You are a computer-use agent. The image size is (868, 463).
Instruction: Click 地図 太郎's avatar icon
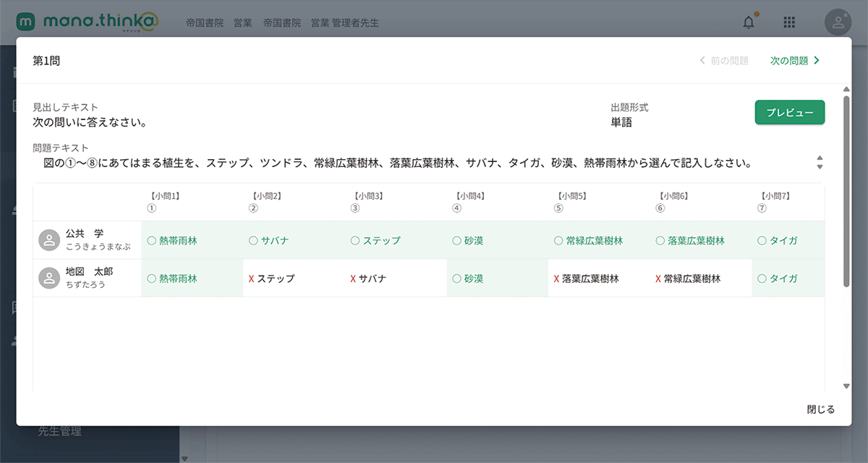(49, 278)
